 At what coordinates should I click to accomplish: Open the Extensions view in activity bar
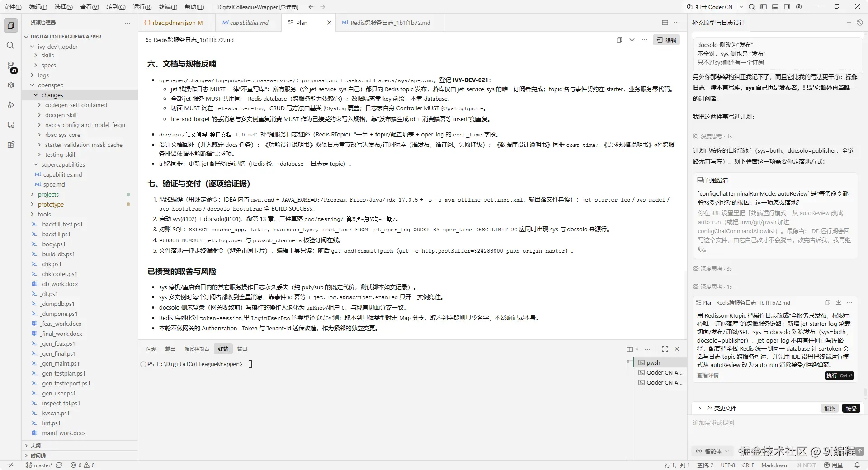(x=11, y=145)
